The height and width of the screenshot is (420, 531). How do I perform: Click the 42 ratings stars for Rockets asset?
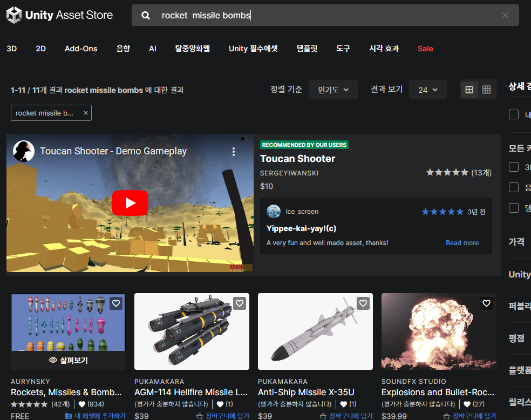pyautogui.click(x=30, y=404)
